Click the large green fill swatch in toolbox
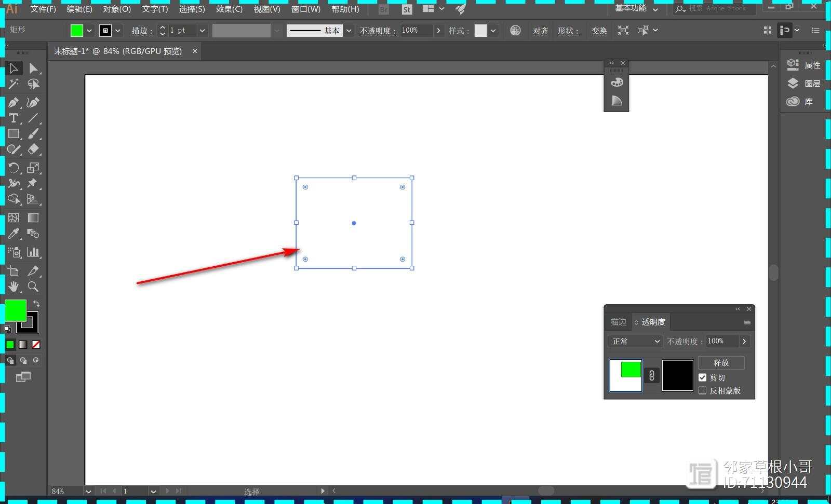The image size is (831, 504). tap(16, 310)
